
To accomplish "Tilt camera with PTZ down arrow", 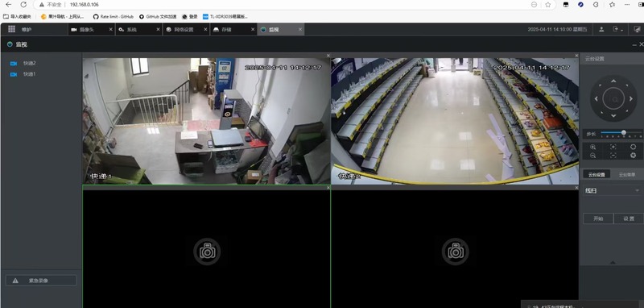I will click(x=613, y=116).
